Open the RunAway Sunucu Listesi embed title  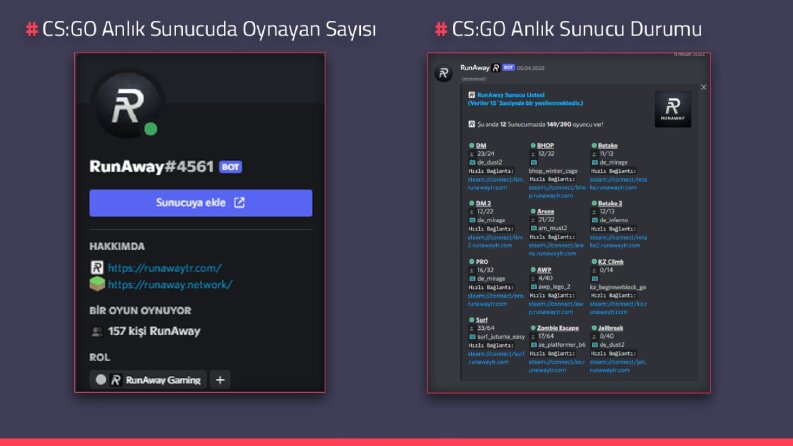click(x=511, y=95)
